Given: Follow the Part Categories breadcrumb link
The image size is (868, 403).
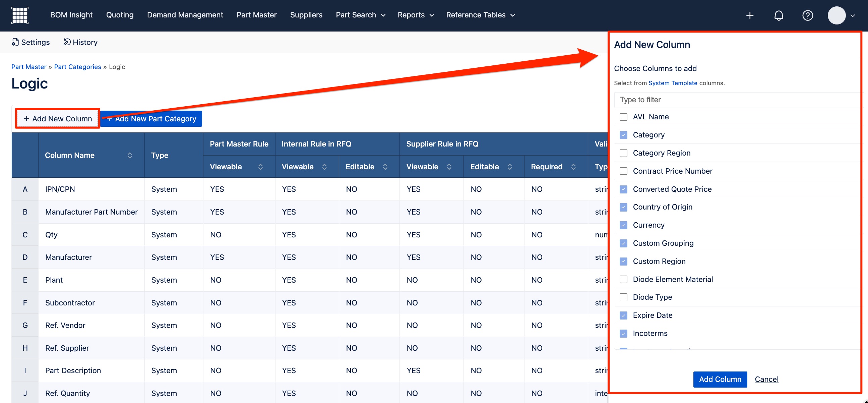Looking at the screenshot, I should 77,67.
